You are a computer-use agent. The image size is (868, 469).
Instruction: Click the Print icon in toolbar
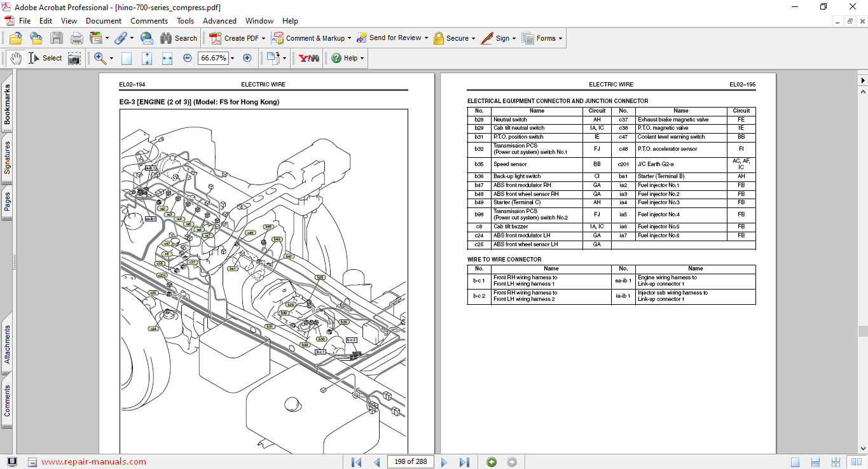pyautogui.click(x=77, y=38)
